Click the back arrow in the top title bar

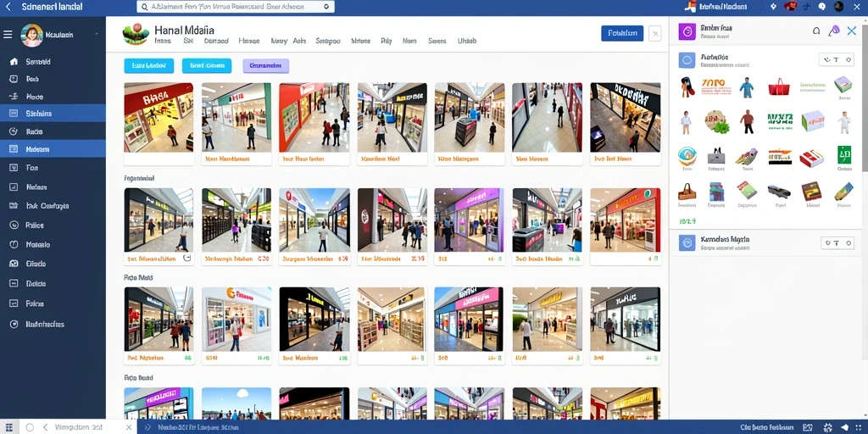pyautogui.click(x=8, y=7)
